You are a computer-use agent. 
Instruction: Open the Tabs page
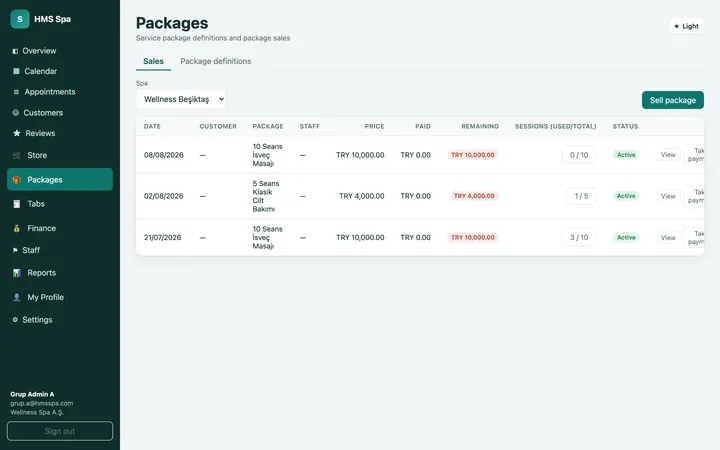point(60,204)
